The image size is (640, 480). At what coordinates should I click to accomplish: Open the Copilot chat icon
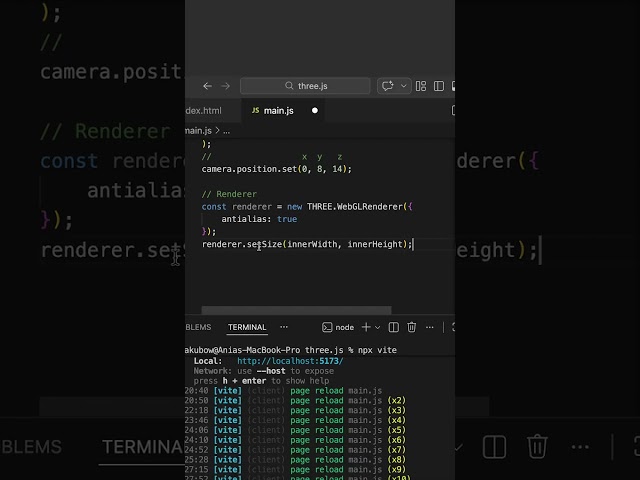[387, 86]
